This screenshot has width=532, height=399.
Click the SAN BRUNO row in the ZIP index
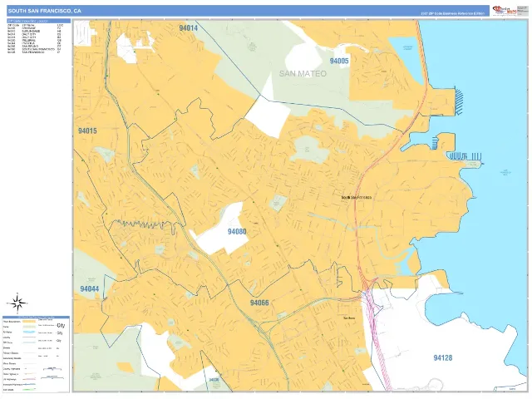pyautogui.click(x=34, y=47)
